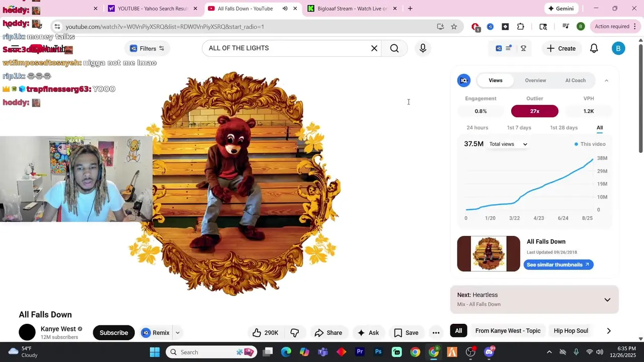Open the Windows Start menu

(154, 352)
